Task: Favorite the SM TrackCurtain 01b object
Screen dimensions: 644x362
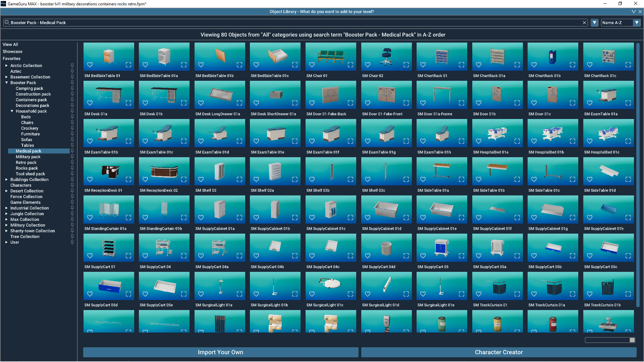Action: pyautogui.click(x=589, y=294)
